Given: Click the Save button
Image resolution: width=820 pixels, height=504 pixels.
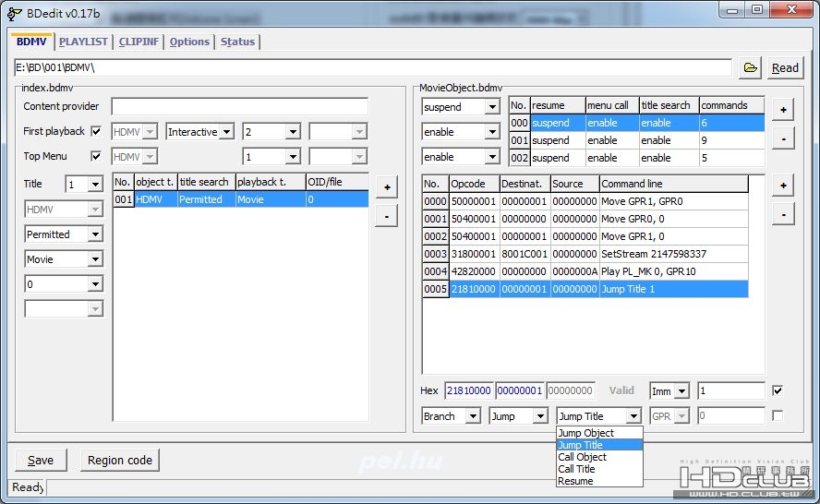Looking at the screenshot, I should coord(41,460).
